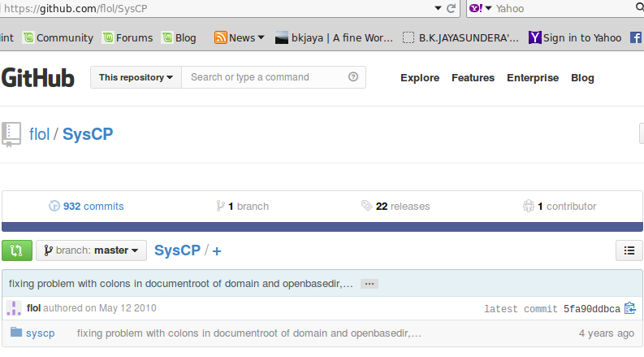The image size is (644, 357).
Task: Open the branch: master dropdown
Action: [91, 250]
